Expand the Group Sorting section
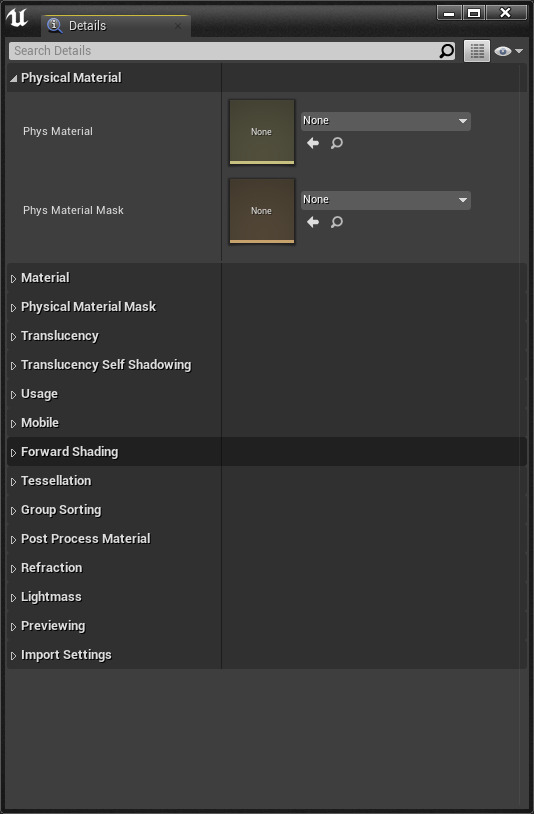The image size is (534, 814). pyautogui.click(x=13, y=511)
